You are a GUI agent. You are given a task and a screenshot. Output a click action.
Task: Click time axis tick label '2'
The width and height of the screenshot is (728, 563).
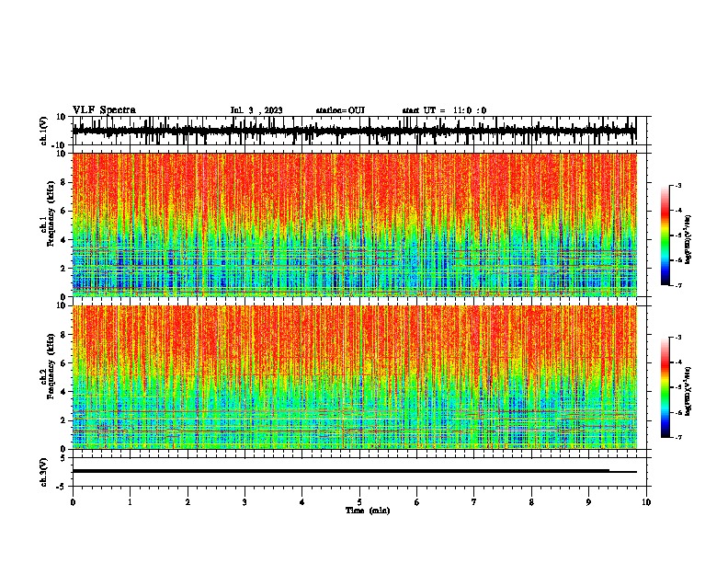(188, 502)
